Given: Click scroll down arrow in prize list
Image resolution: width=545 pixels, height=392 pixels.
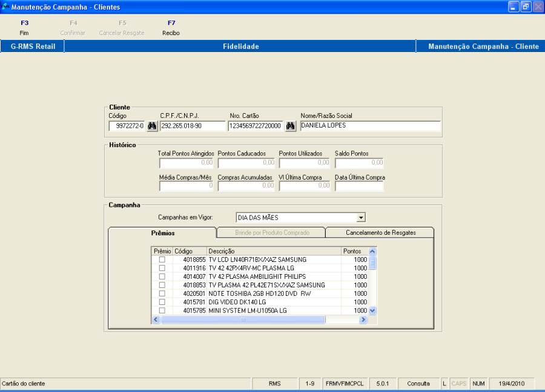Looking at the screenshot, I should tap(372, 310).
